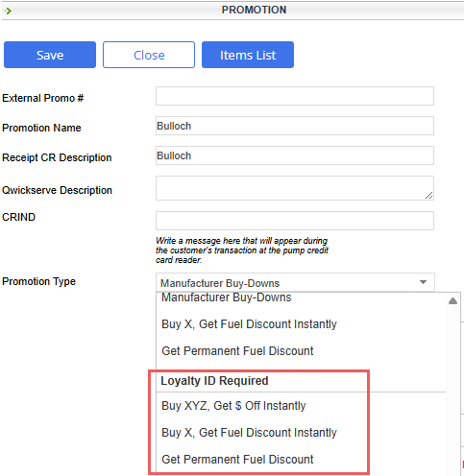Select Manufacturer Buy-Downs option in list

[226, 297]
